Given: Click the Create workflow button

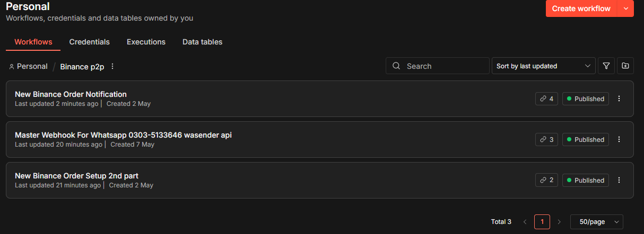Looking at the screenshot, I should tap(581, 8).
